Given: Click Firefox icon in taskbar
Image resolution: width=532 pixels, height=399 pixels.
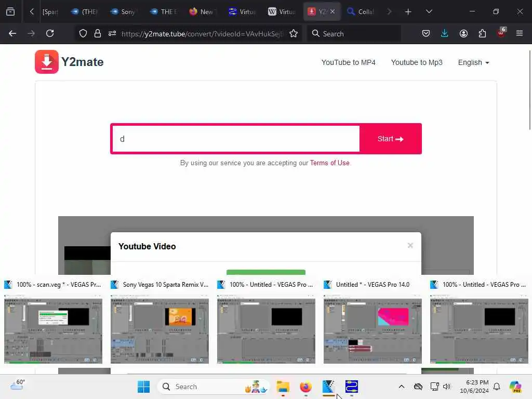Looking at the screenshot, I should point(305,387).
